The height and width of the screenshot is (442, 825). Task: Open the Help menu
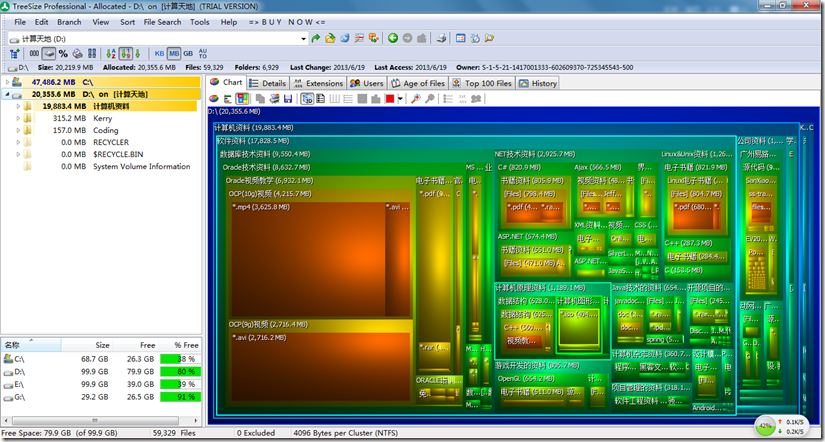229,22
